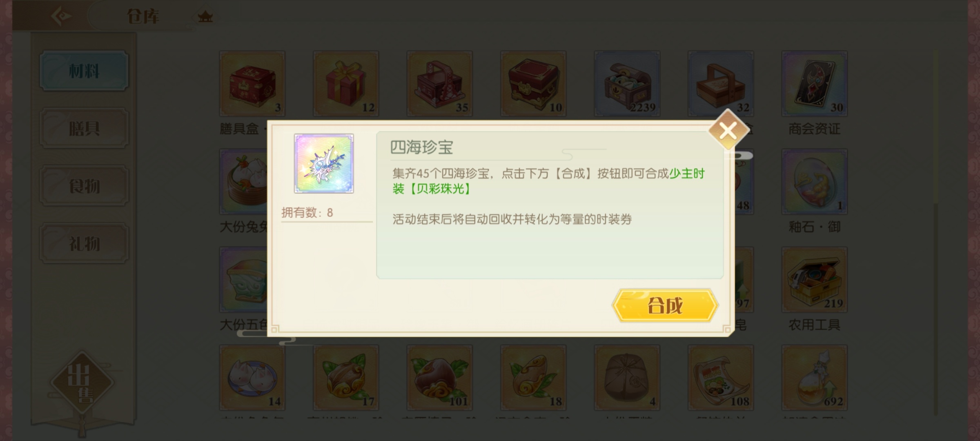
Task: Switch to the 膳具 tab
Action: pyautogui.click(x=84, y=128)
